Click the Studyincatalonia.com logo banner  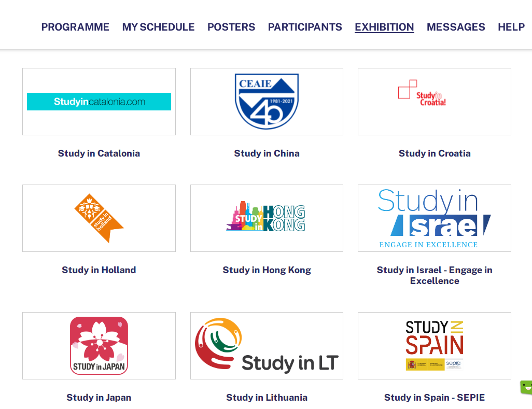click(x=99, y=102)
